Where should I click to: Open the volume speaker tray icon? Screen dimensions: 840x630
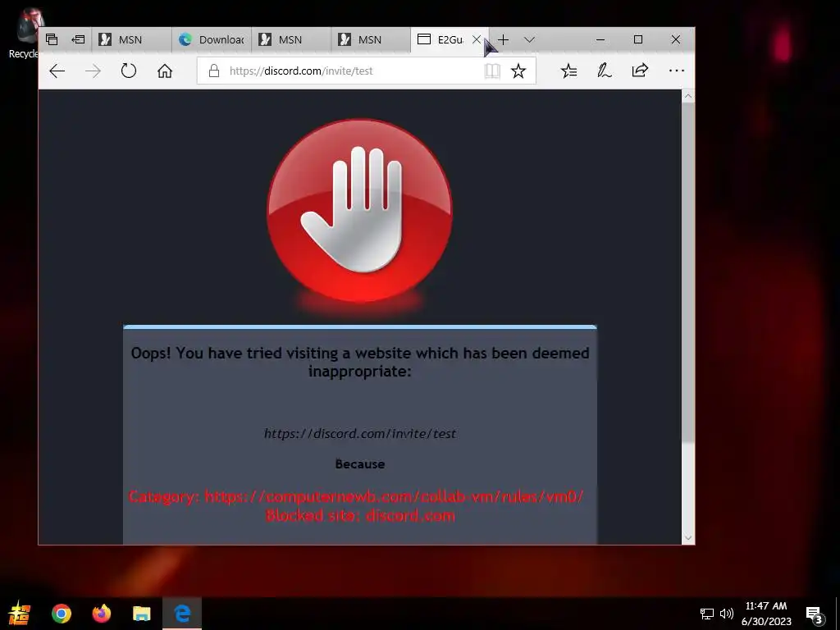point(727,614)
